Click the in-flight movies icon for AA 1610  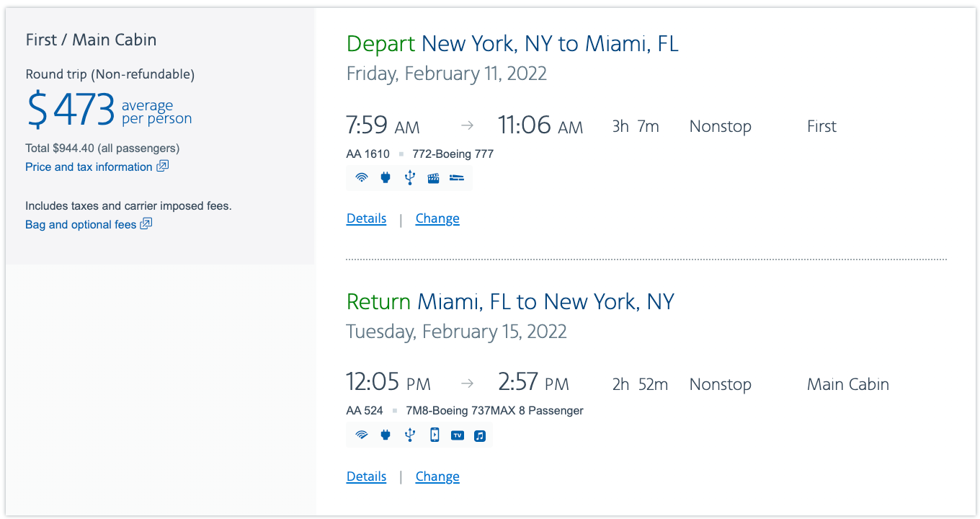pos(433,178)
